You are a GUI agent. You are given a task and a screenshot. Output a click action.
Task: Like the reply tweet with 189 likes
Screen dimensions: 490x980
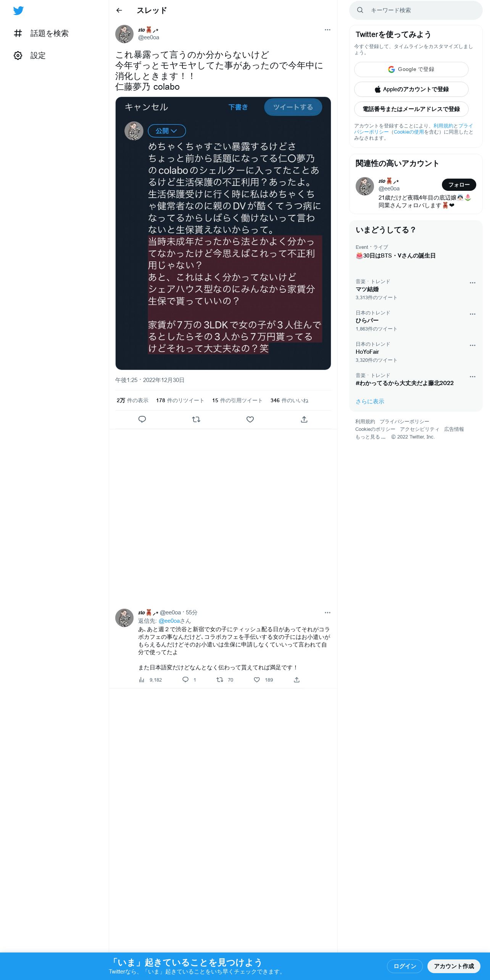pyautogui.click(x=257, y=680)
